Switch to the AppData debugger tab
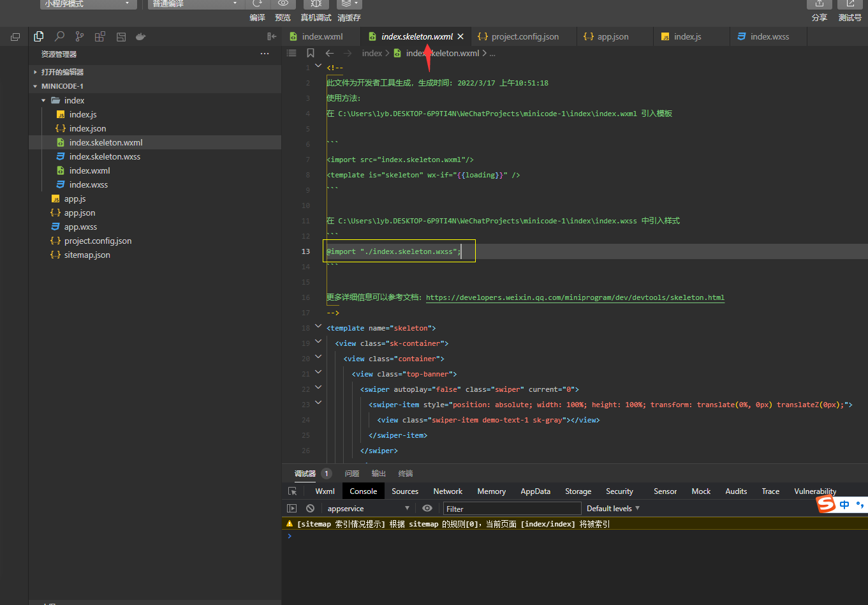Viewport: 868px width, 605px height. tap(536, 491)
